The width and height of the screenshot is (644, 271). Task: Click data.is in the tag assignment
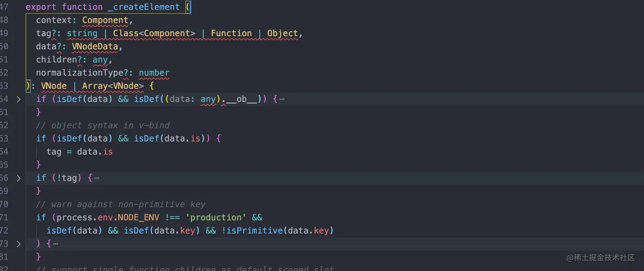click(x=95, y=152)
